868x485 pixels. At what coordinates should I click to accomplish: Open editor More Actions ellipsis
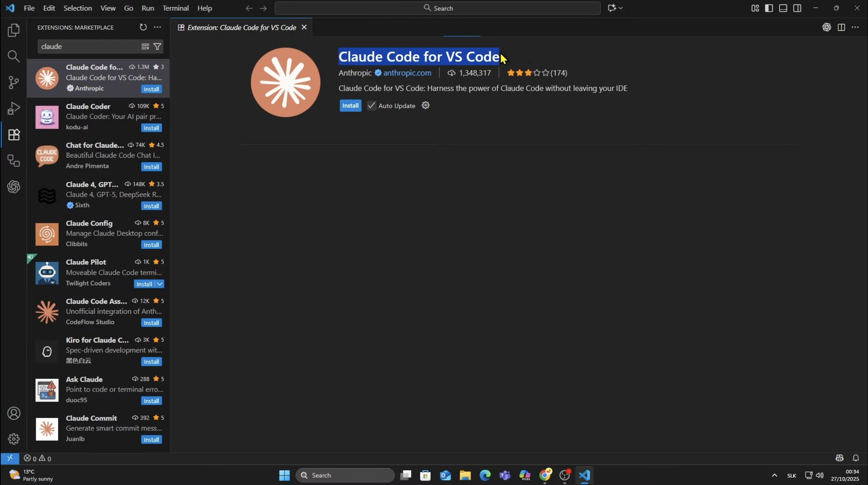click(855, 27)
